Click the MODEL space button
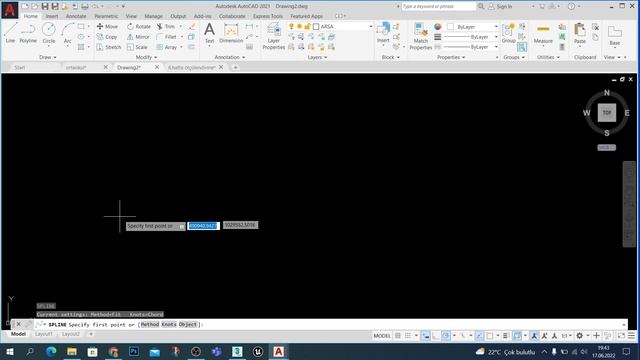Screen dimensions: 640x360 [x=382, y=336]
